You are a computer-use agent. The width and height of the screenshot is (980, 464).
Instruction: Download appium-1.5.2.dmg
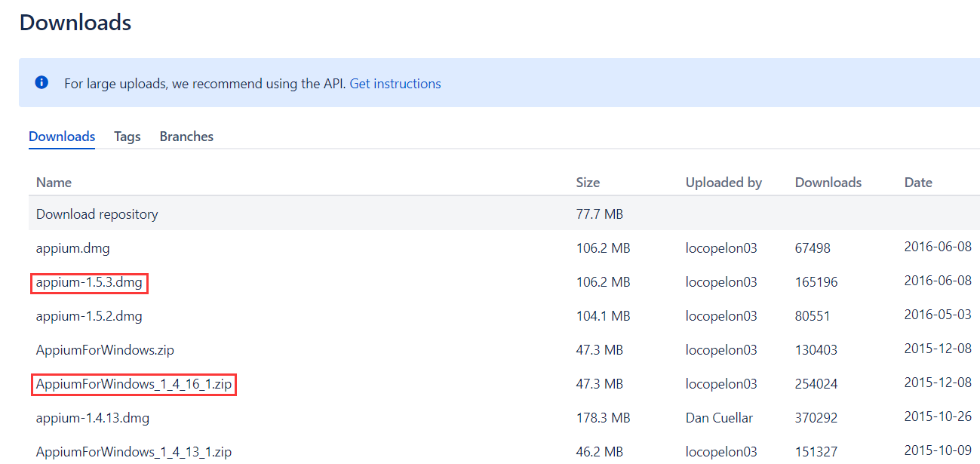pyautogui.click(x=89, y=316)
